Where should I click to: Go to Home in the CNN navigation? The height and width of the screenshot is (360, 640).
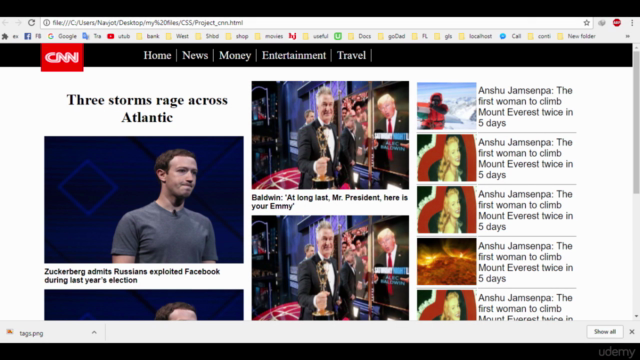[157, 56]
